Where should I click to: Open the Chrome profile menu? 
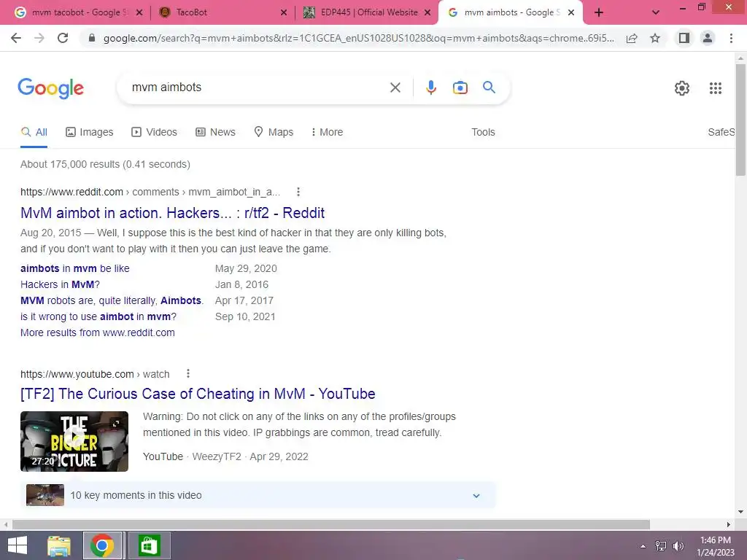click(x=708, y=38)
